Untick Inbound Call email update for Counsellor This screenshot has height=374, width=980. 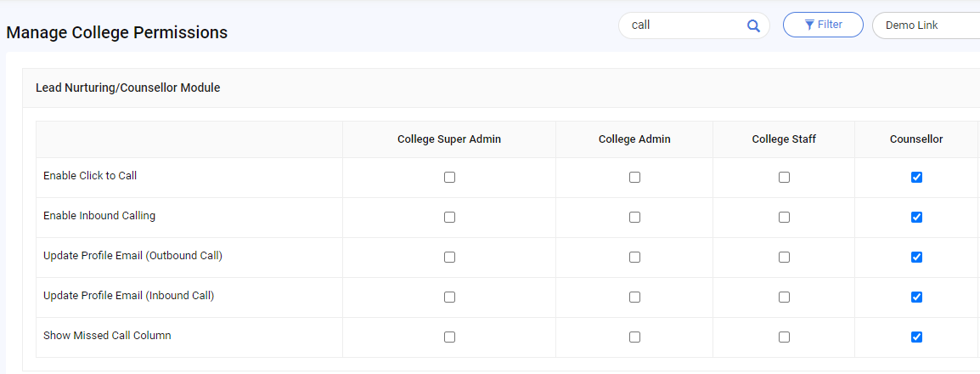pyautogui.click(x=916, y=297)
